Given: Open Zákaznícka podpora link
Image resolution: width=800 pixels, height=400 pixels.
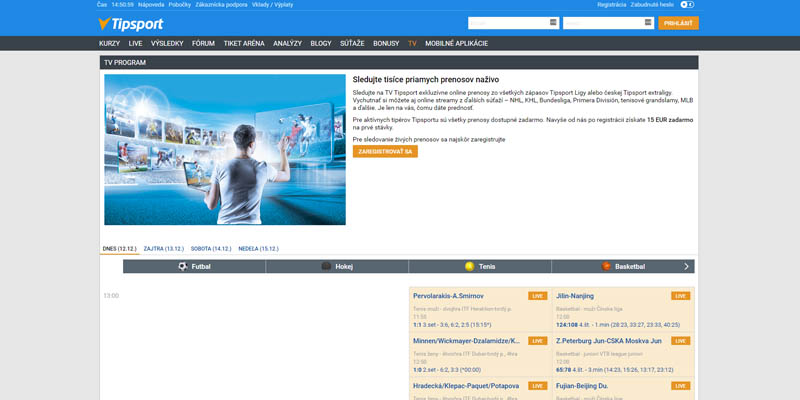Looking at the screenshot, I should click(x=221, y=5).
